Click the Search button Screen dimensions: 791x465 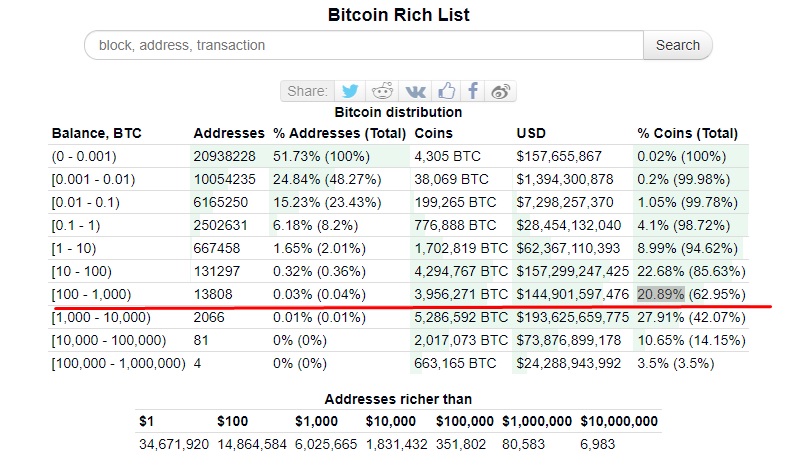[677, 45]
